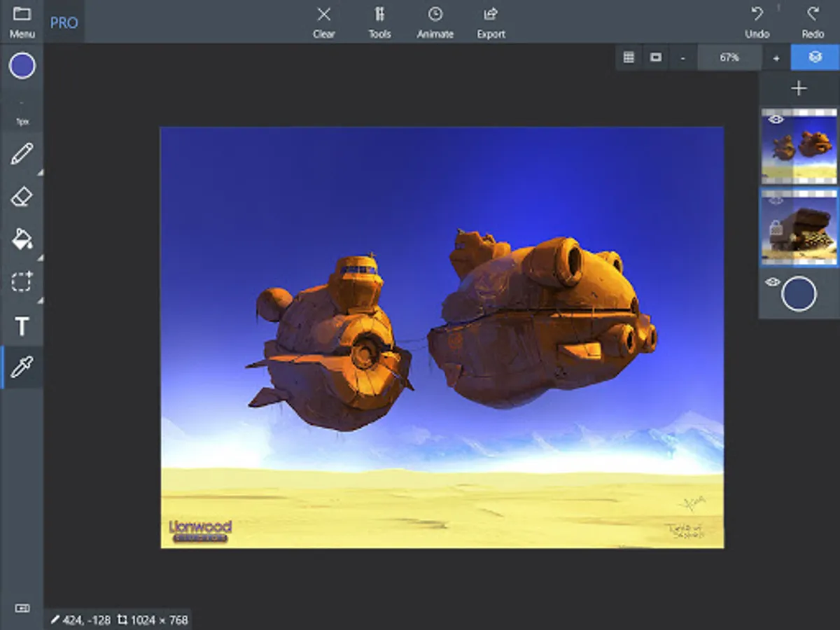Choose the Paint Bucket fill tool
This screenshot has height=630, width=840.
[x=22, y=239]
